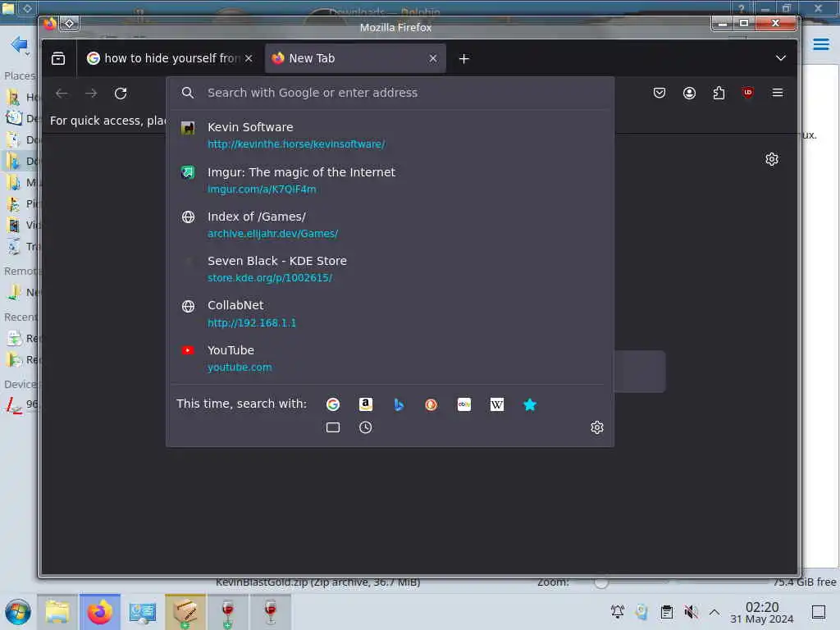Adjust Dolphin zoom slider

point(601,582)
